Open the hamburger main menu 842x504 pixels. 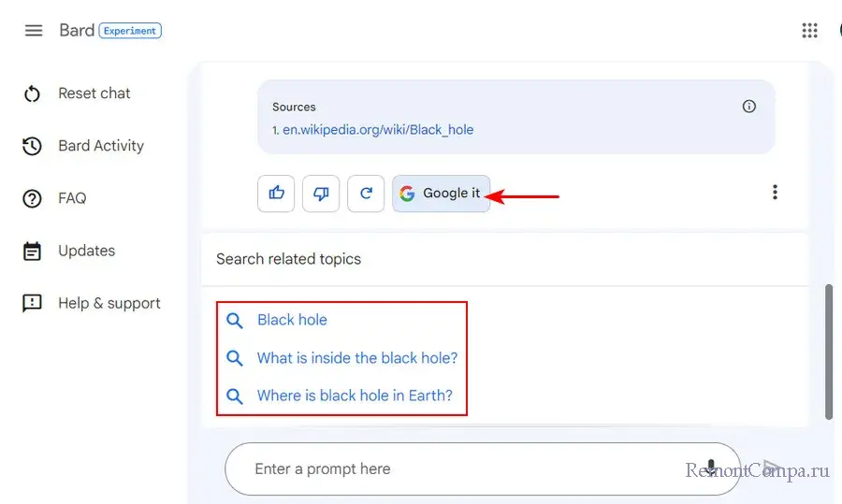tap(34, 30)
